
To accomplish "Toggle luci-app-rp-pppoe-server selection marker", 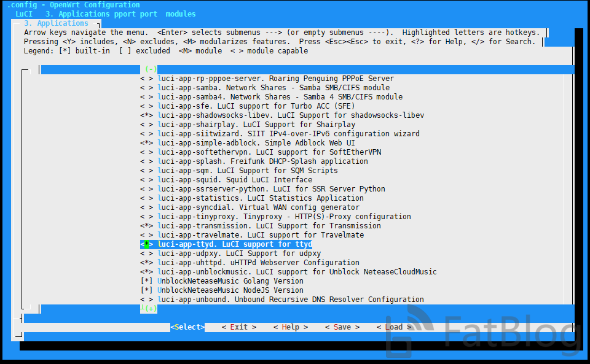I will [x=147, y=79].
